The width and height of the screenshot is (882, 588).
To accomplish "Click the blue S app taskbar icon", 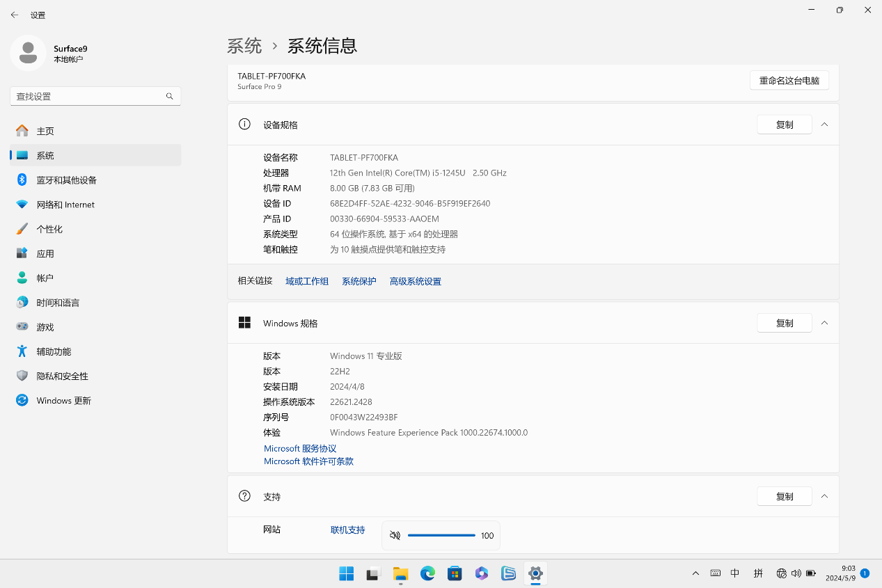I will click(509, 573).
